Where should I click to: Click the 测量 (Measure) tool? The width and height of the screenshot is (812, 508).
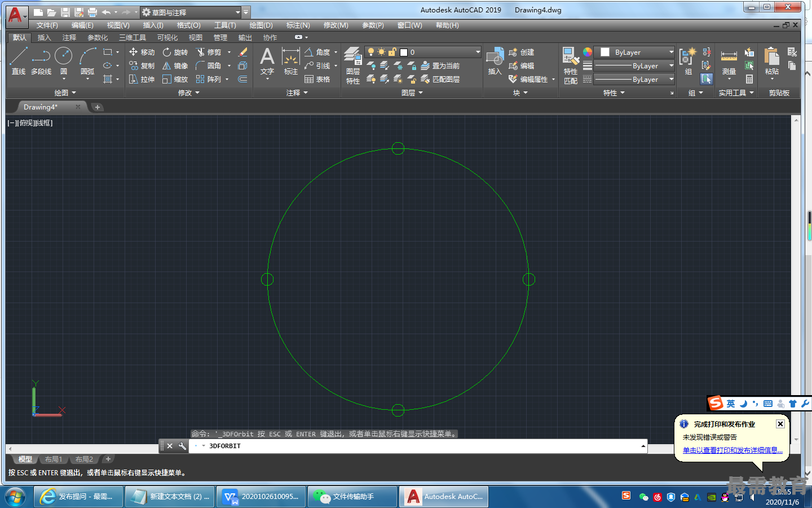point(729,61)
